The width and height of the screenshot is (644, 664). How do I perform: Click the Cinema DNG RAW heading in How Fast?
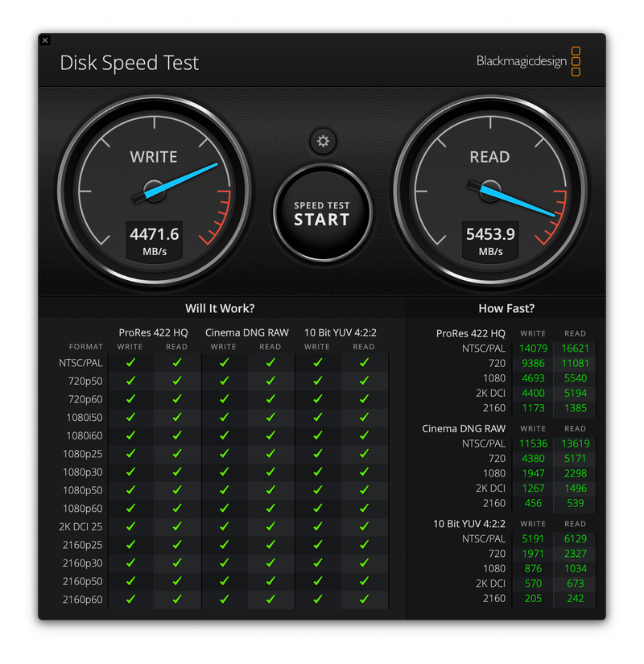point(464,428)
